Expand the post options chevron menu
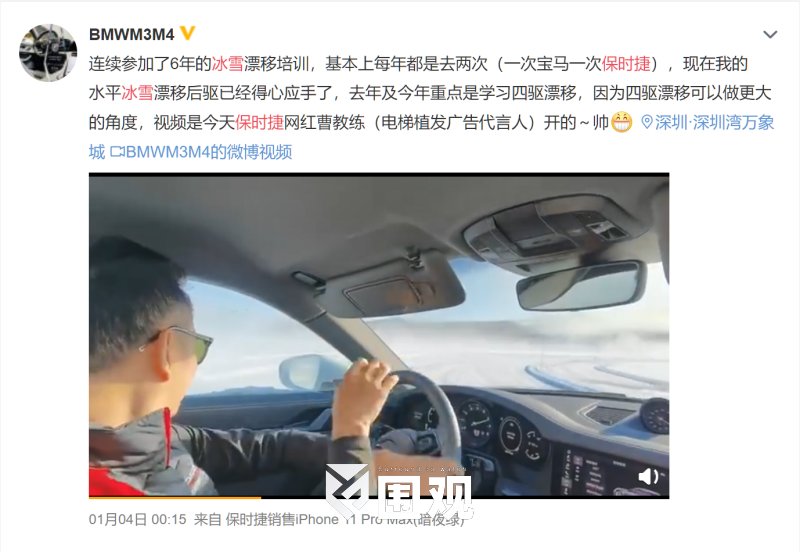The image size is (800, 552). 770,34
